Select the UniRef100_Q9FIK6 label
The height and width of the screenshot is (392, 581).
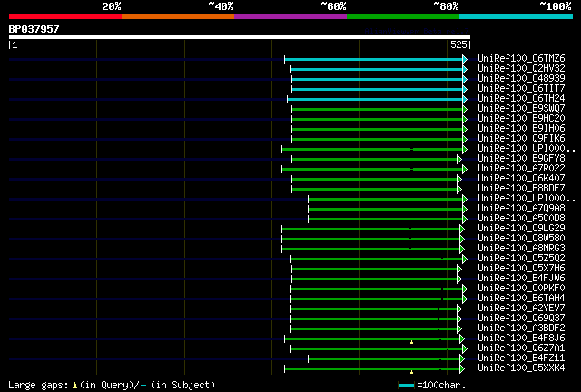521,139
